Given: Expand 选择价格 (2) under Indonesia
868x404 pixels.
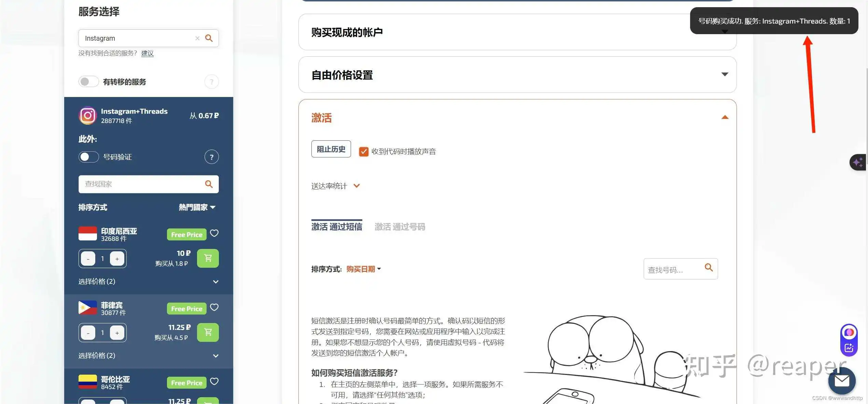Looking at the screenshot, I should coord(215,282).
